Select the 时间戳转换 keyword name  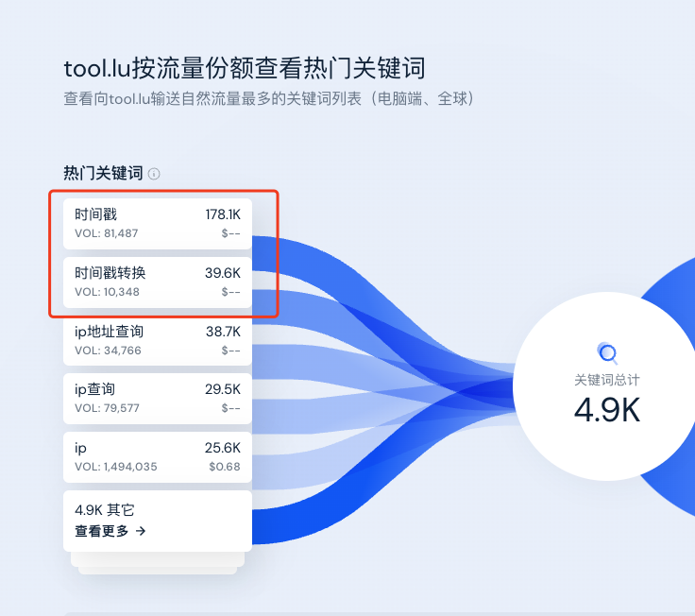110,273
